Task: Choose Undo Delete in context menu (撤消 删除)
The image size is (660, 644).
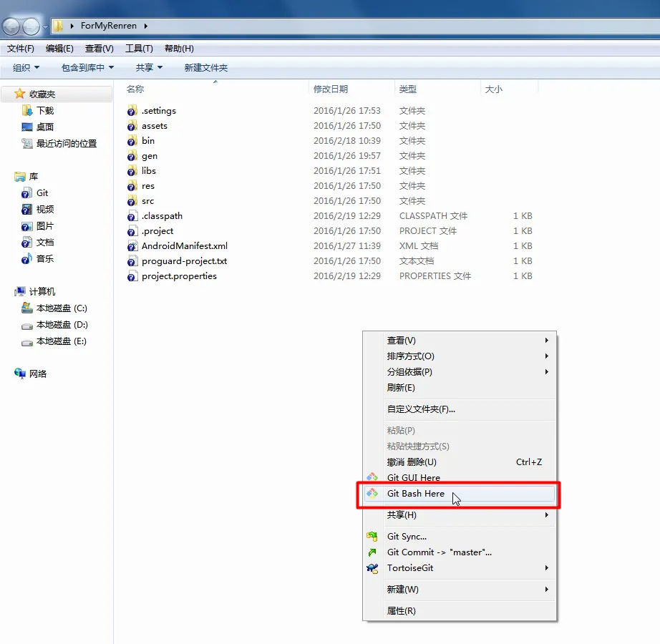Action: tap(460, 462)
